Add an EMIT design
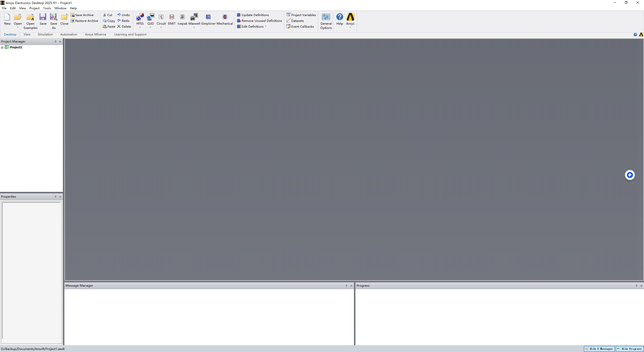Screen dimensions: 644x352 coord(172,17)
